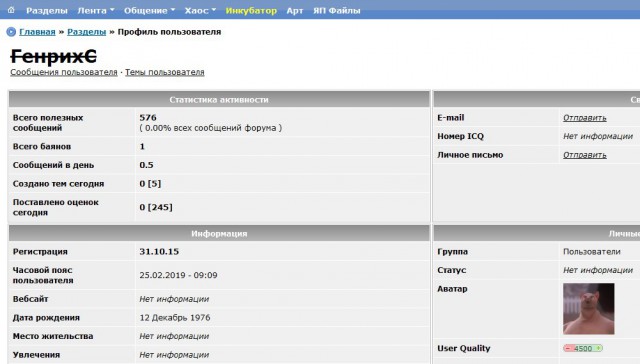Expand the Хаос dropdown menu
The height and width of the screenshot is (364, 640).
pos(200,11)
